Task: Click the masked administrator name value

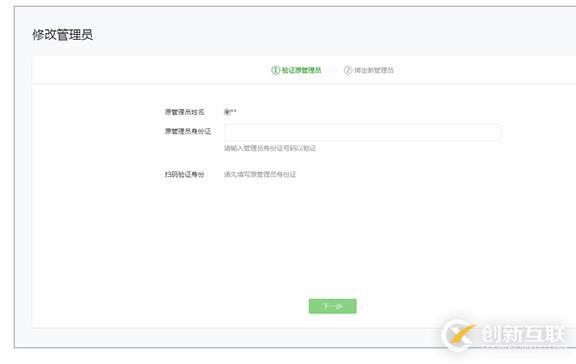Action: 230,112
